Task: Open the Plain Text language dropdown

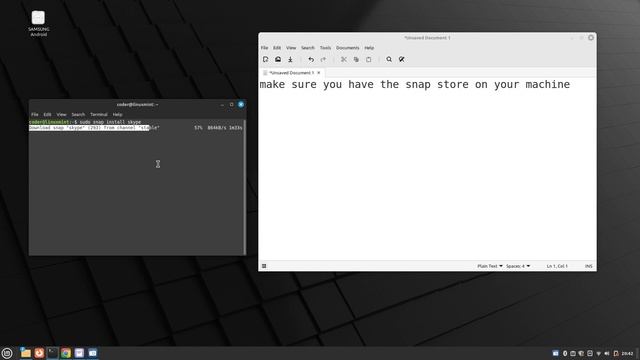Action: pos(490,266)
